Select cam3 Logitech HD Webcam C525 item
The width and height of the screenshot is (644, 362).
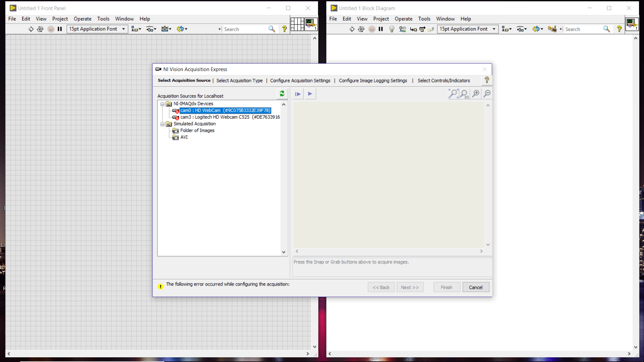tap(230, 117)
